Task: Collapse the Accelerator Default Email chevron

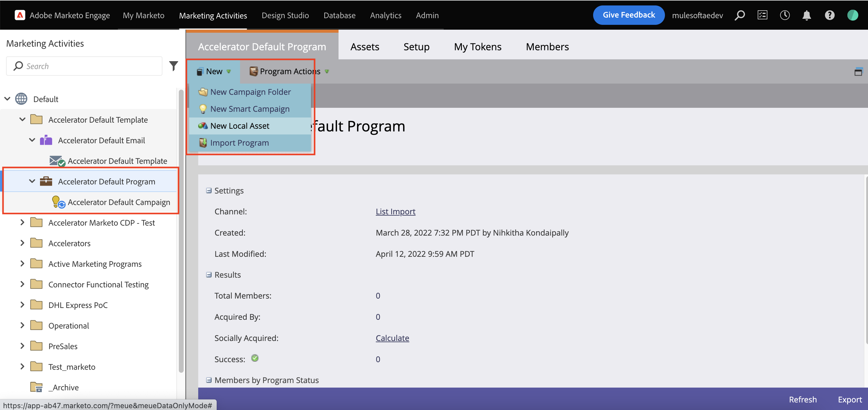Action: (32, 140)
